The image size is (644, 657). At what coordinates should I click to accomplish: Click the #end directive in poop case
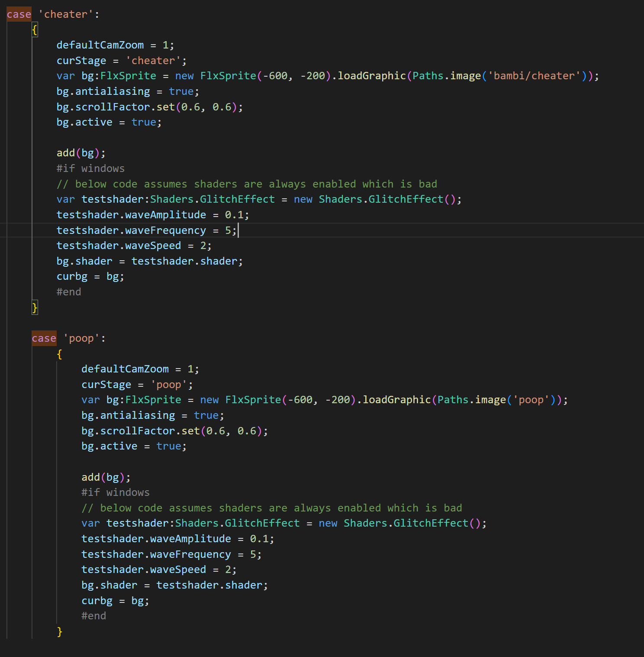[x=93, y=615]
